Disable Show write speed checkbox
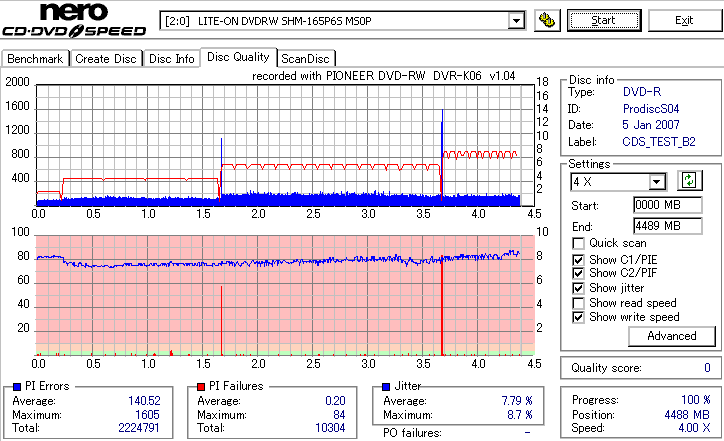Screen dimensions: 724x441 coord(578,317)
